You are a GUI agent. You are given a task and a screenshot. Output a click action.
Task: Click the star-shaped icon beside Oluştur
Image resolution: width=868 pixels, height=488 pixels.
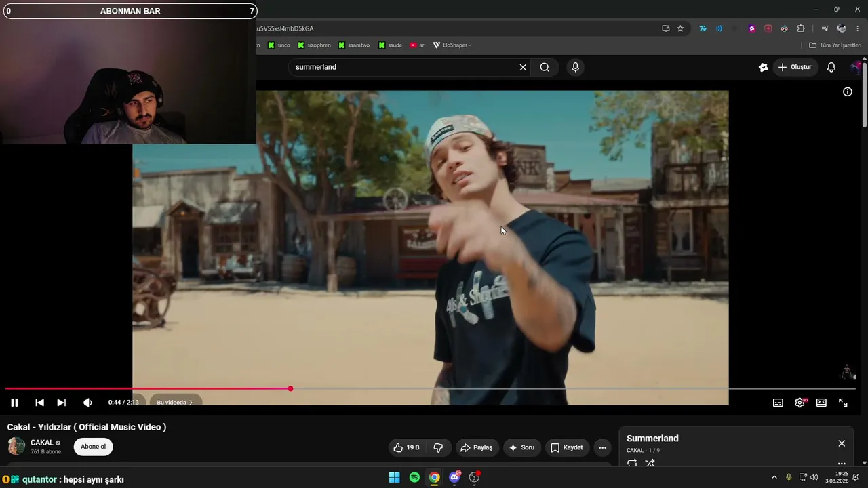pos(763,67)
